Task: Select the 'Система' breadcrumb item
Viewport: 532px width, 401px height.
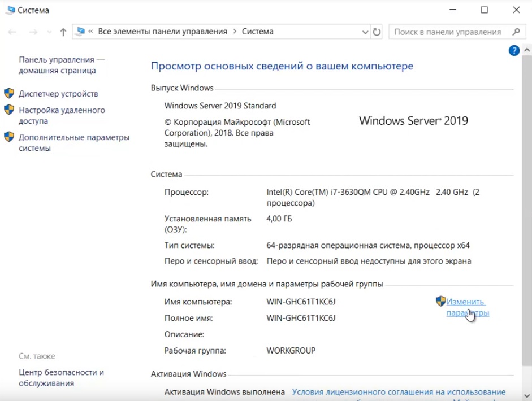Action: pos(257,32)
